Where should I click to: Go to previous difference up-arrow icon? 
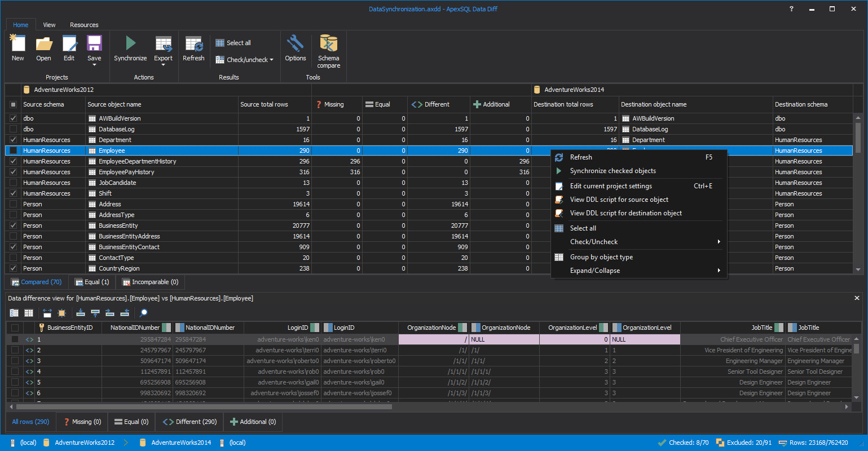pos(95,313)
